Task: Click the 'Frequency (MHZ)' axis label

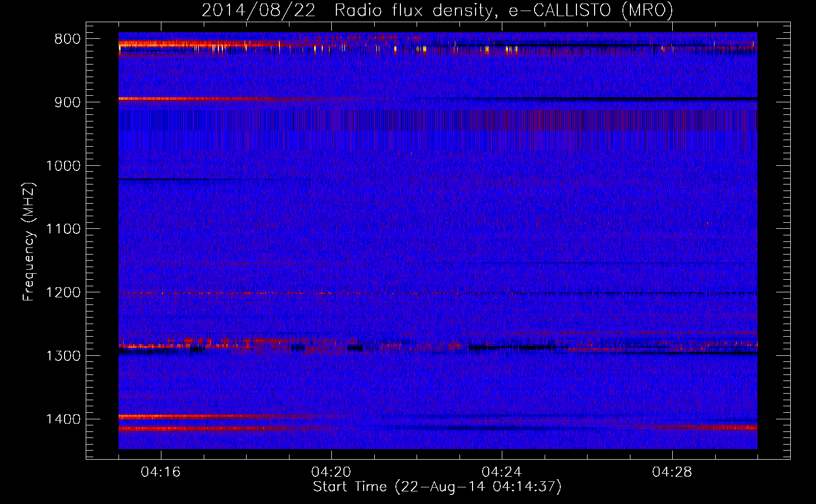Action: tap(29, 242)
